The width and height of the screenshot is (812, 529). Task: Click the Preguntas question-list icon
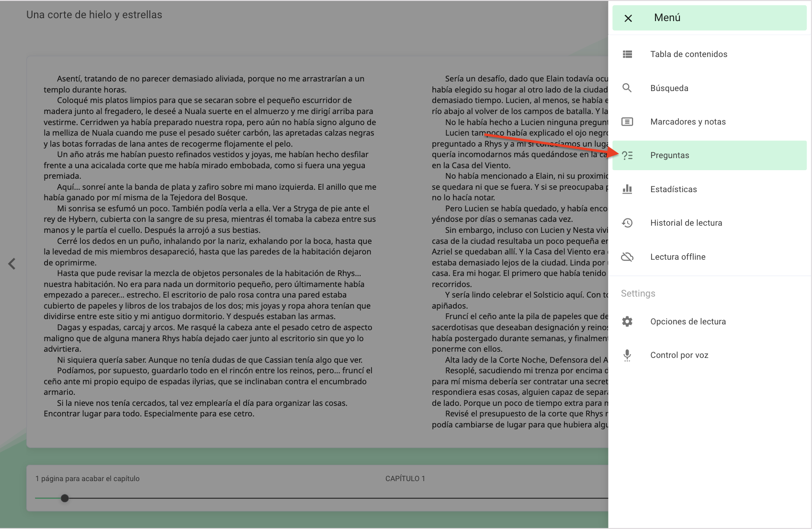(x=627, y=155)
